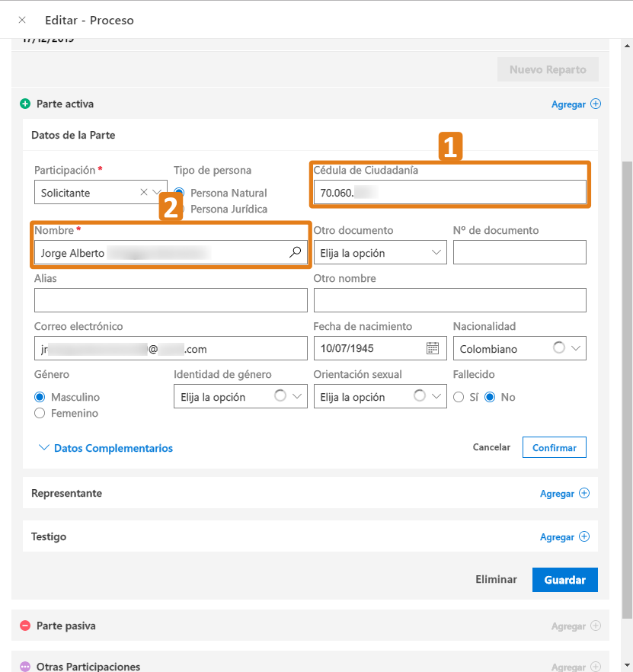
Task: Click the Testigo section title
Action: pyautogui.click(x=49, y=536)
